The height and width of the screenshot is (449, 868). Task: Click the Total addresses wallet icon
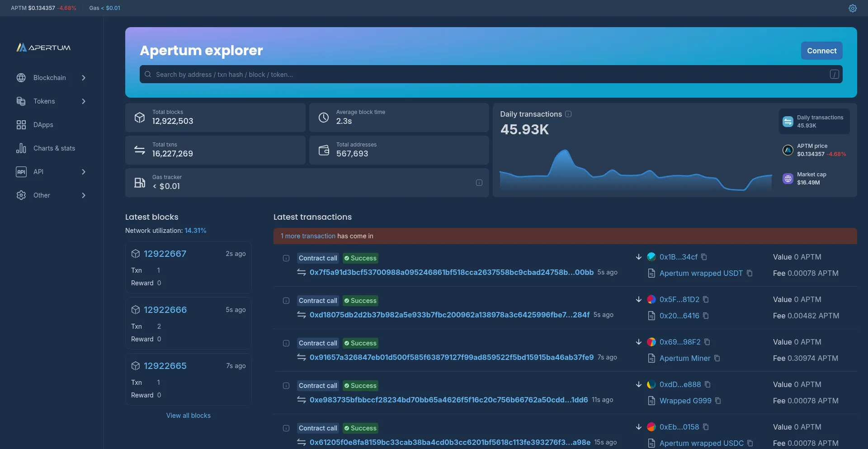pyautogui.click(x=324, y=150)
